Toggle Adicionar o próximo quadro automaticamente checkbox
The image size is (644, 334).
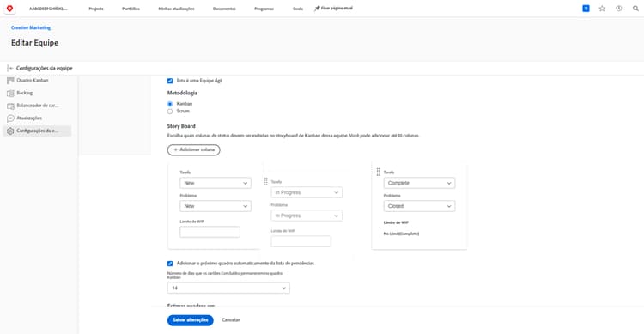170,264
